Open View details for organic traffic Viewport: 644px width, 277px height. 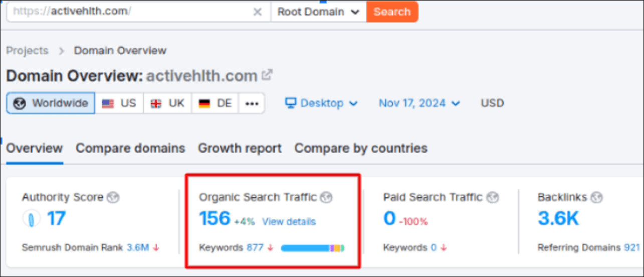(x=289, y=221)
